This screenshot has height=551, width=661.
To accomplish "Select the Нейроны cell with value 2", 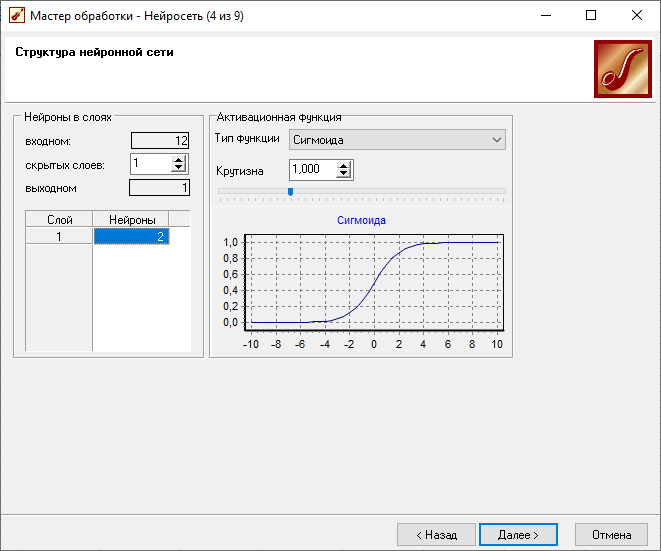I will tap(132, 236).
